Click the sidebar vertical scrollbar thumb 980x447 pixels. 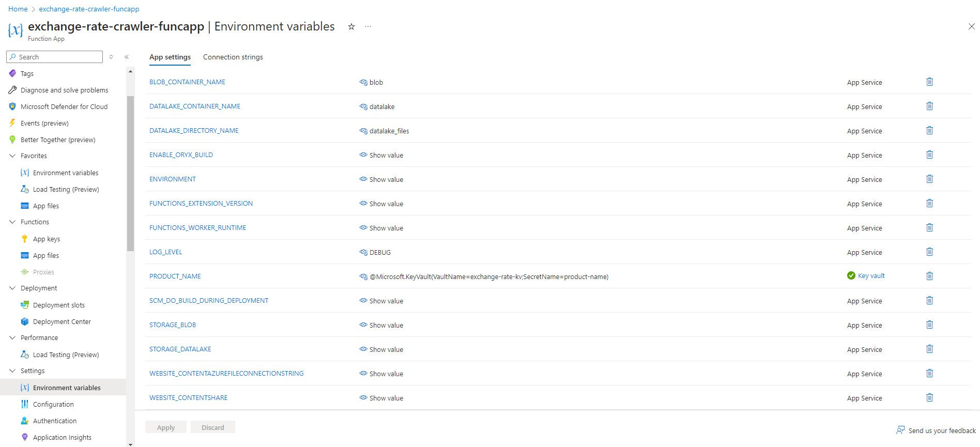130,173
